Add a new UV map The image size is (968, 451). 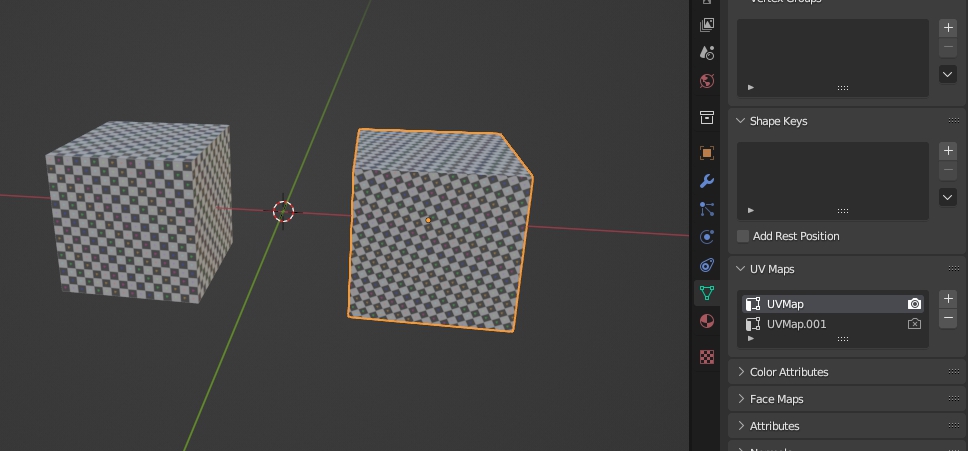948,299
